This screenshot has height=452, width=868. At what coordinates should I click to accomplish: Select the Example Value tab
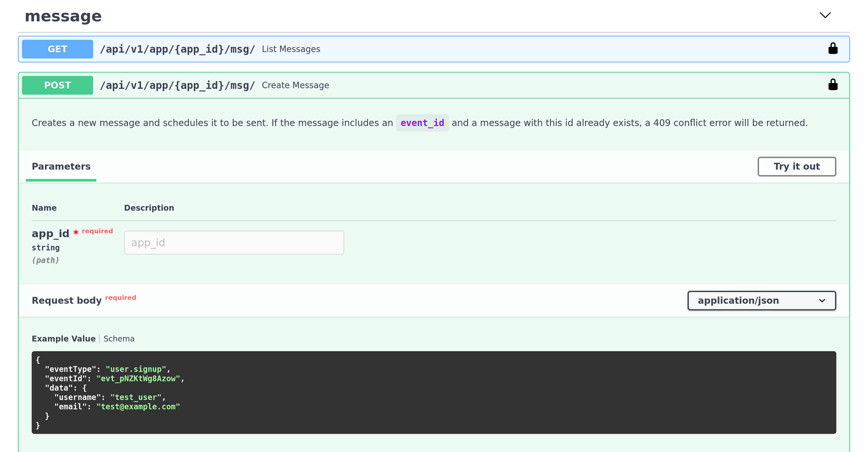[x=63, y=339]
